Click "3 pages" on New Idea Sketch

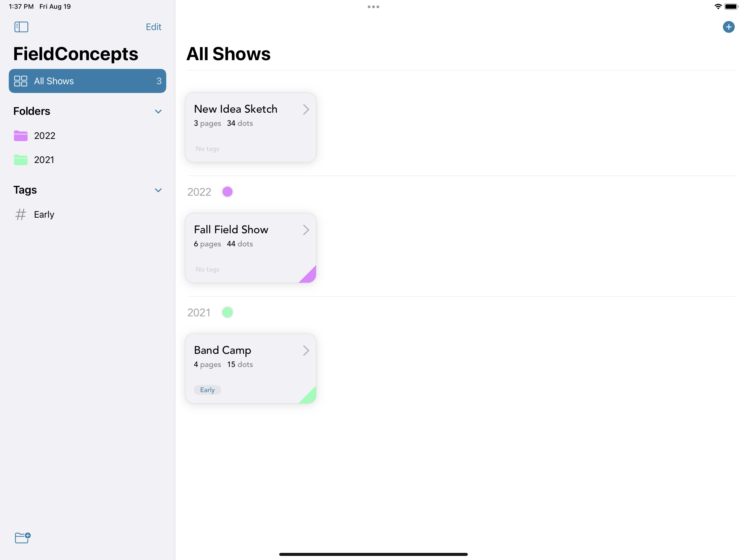(207, 123)
